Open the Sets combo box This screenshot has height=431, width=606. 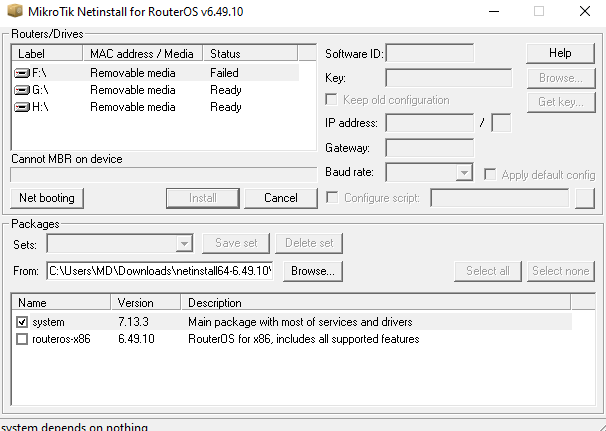click(184, 244)
